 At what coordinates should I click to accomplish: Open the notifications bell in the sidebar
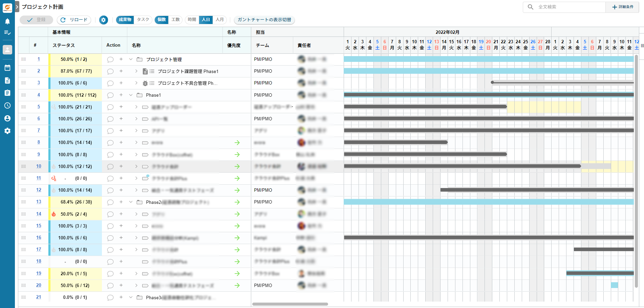pos(7,21)
